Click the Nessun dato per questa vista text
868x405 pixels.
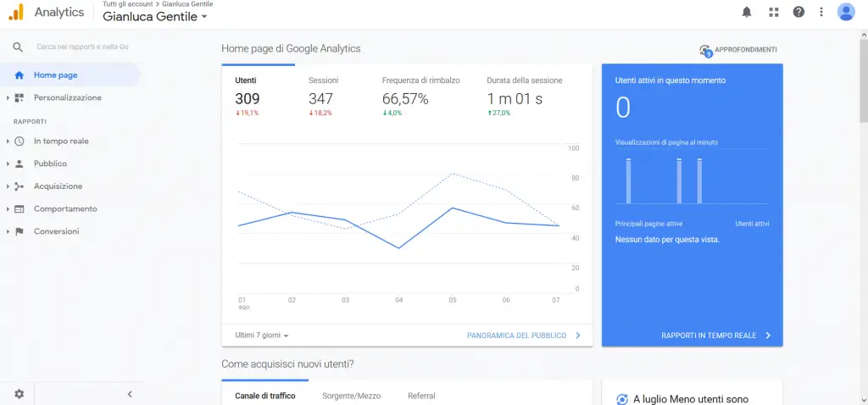(667, 240)
